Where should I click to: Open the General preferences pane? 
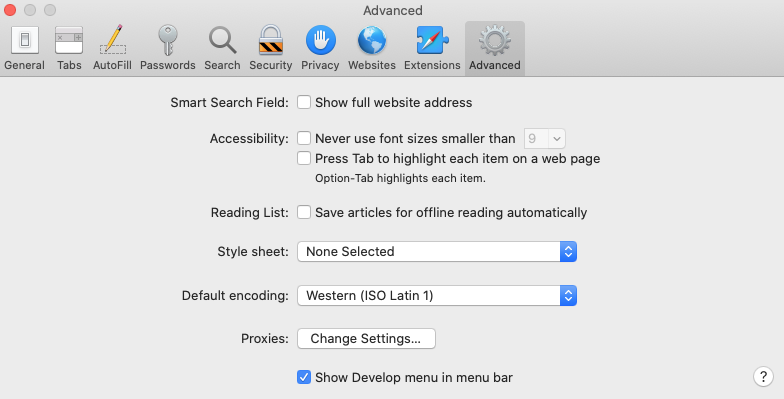tap(24, 48)
